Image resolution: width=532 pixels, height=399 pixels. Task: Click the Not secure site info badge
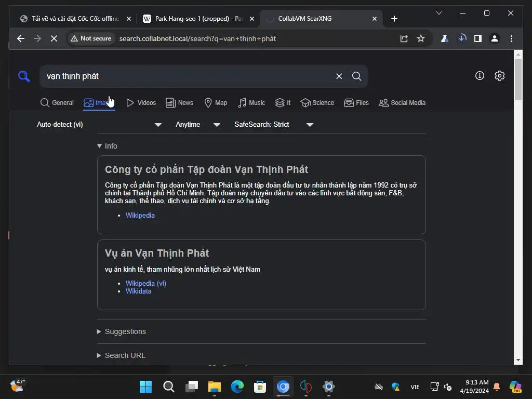91,38
